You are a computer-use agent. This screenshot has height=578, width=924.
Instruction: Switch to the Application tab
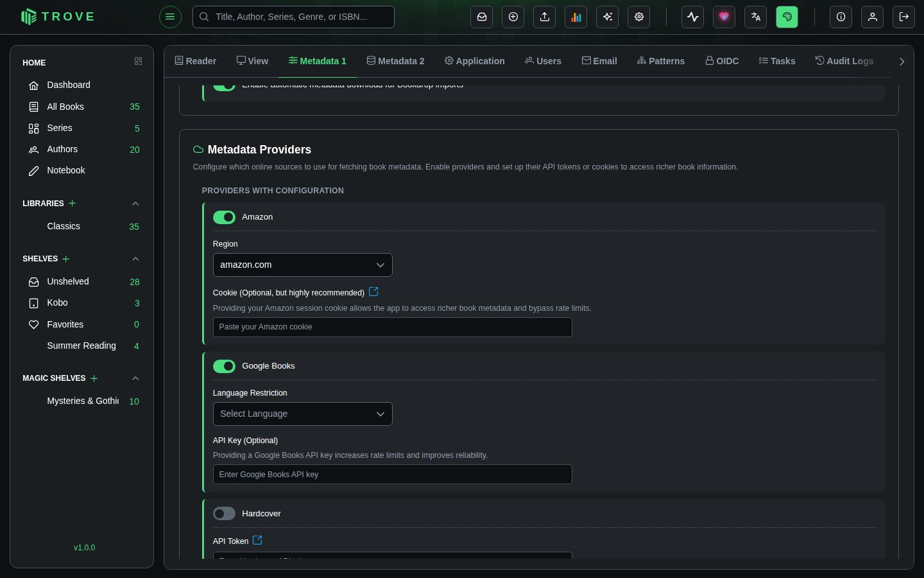pos(475,61)
